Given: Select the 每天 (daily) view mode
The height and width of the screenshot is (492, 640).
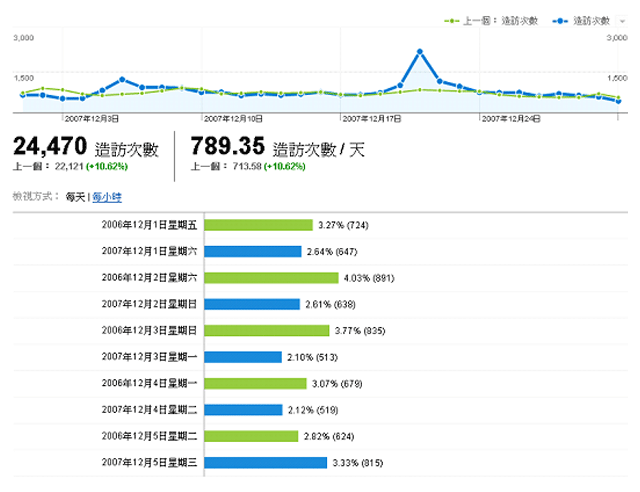Looking at the screenshot, I should pos(76,197).
